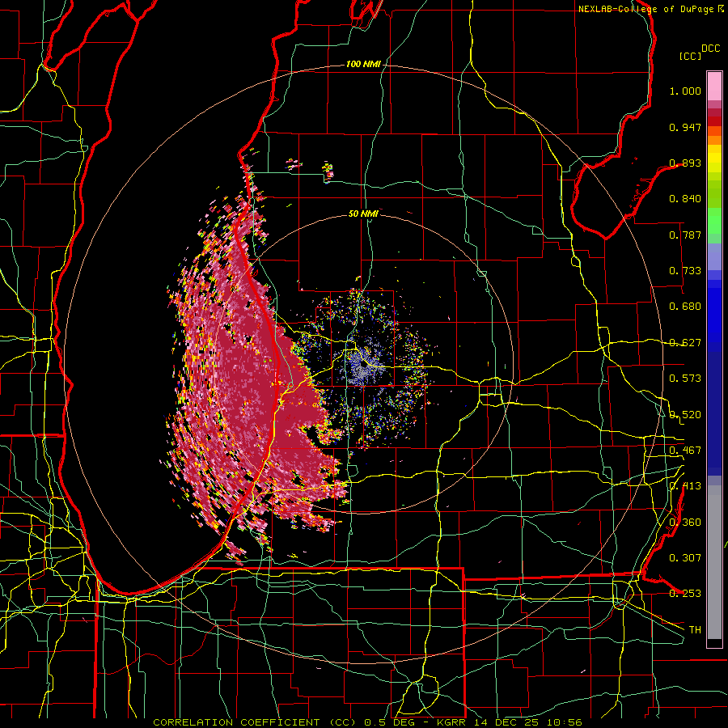The width and height of the screenshot is (728, 728).
Task: Pick the light pink swatch beside 1.000
Action: pos(714,87)
